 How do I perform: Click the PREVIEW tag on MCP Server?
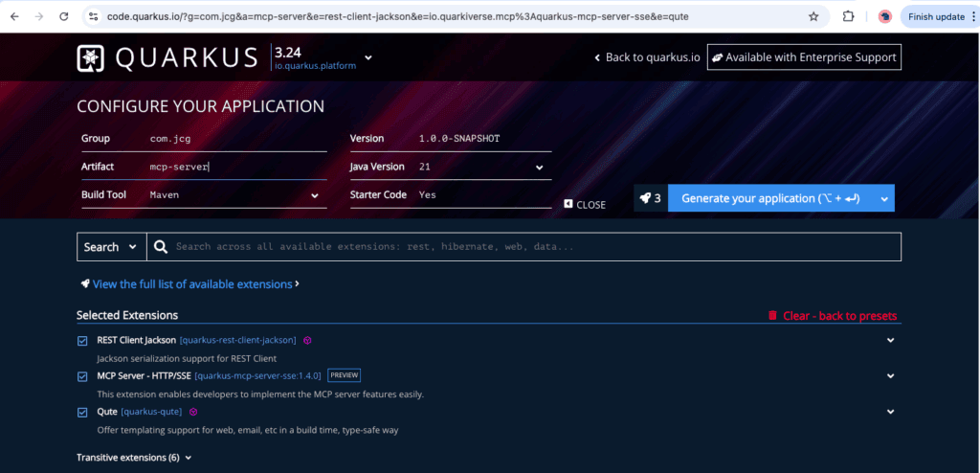click(345, 375)
